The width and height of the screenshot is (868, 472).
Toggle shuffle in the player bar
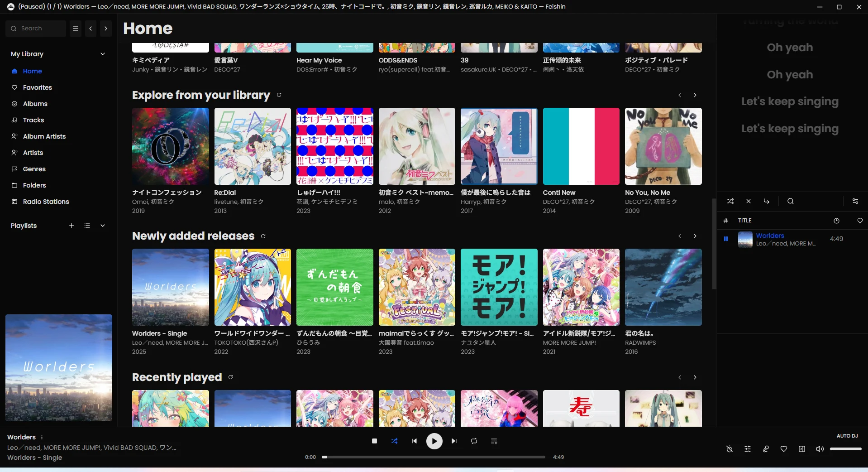coord(394,441)
